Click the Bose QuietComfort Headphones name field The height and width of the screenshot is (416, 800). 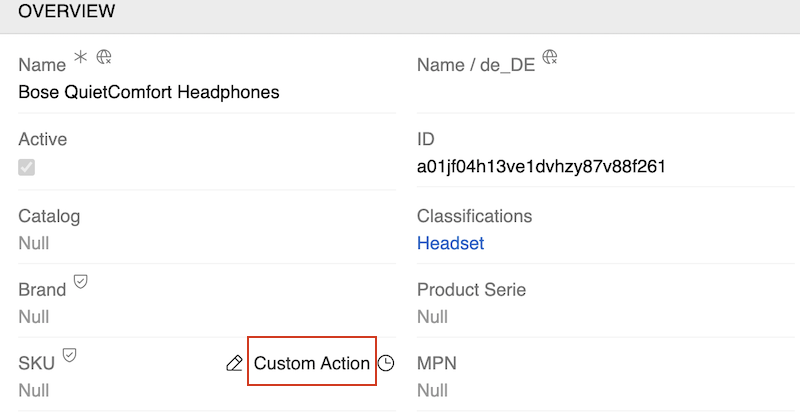pyautogui.click(x=149, y=92)
